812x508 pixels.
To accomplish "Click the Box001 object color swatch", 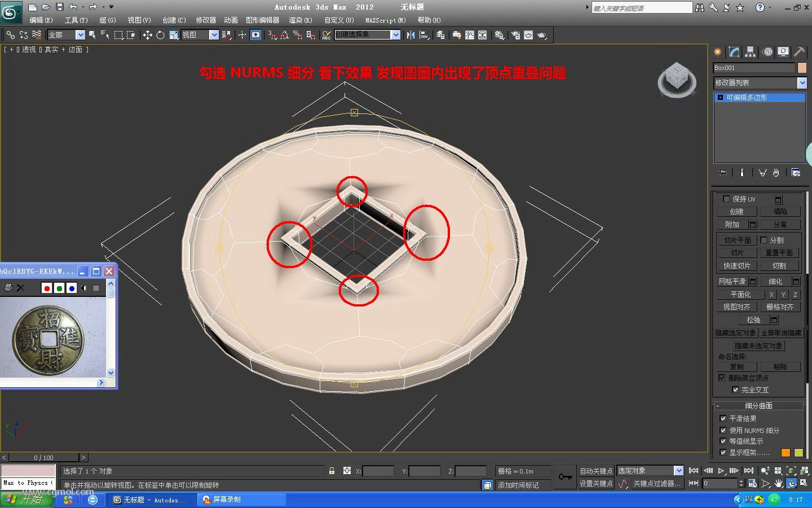I will pos(802,68).
